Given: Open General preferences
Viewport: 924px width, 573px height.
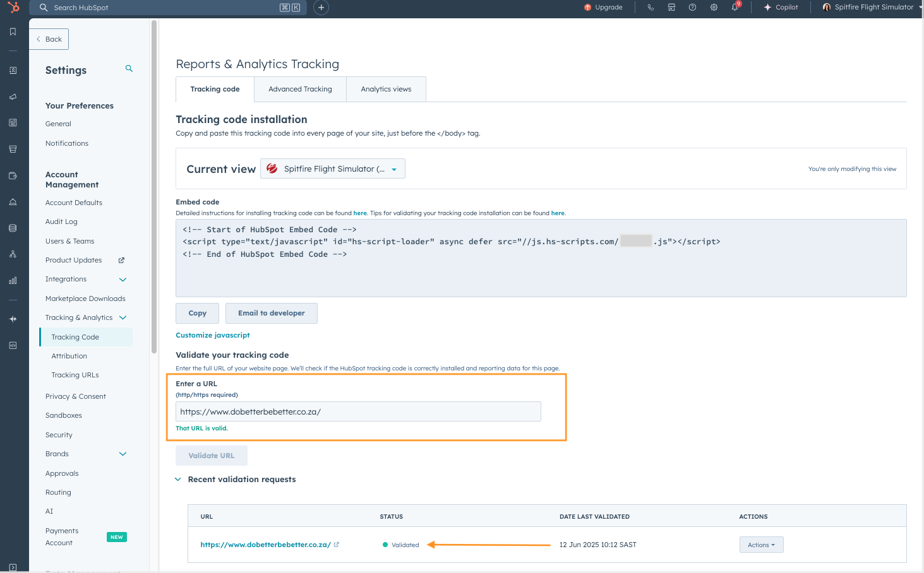Looking at the screenshot, I should point(58,124).
